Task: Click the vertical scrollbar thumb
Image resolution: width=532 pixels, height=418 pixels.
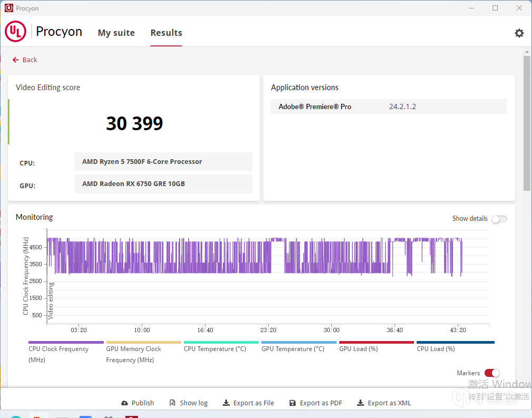Action: click(527, 123)
